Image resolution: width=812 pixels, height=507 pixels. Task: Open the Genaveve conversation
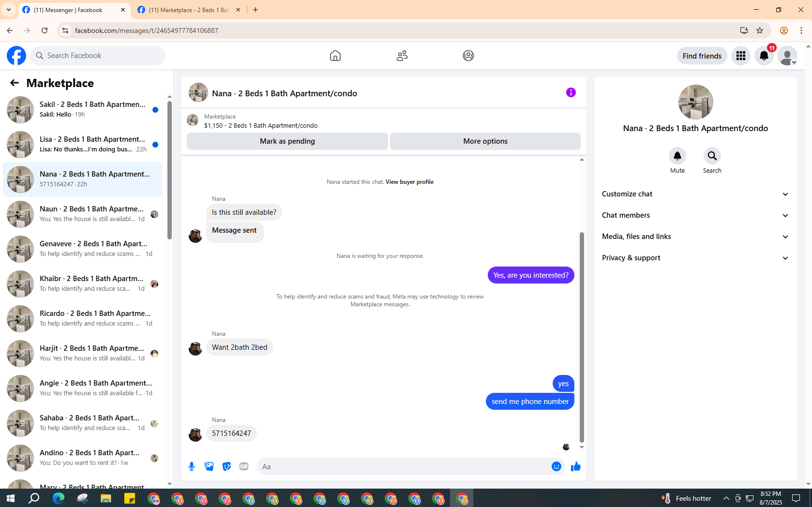(x=83, y=249)
